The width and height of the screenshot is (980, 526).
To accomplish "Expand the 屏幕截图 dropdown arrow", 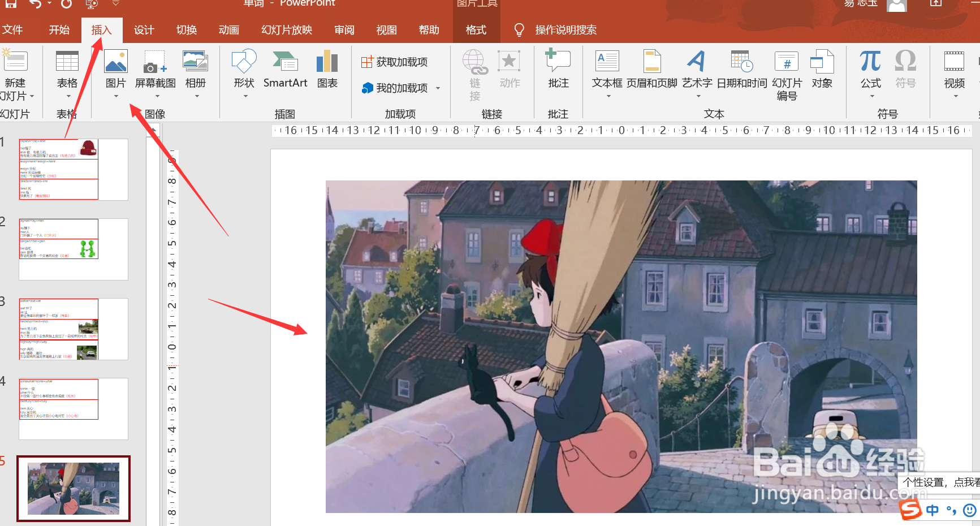I will pyautogui.click(x=157, y=97).
